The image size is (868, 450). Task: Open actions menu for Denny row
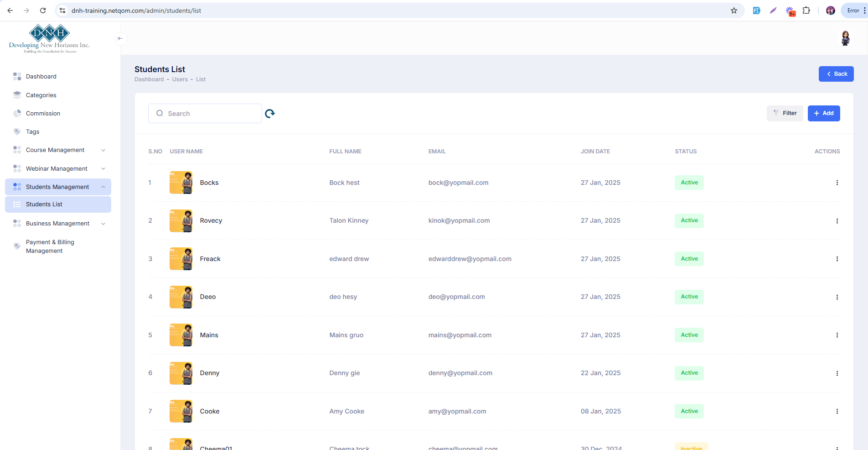tap(837, 373)
